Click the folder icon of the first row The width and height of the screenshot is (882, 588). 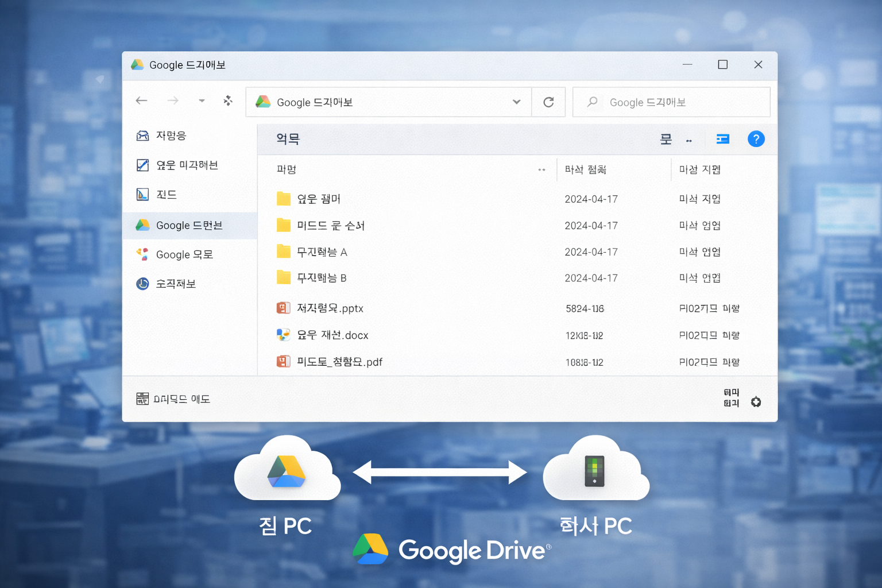point(283,199)
